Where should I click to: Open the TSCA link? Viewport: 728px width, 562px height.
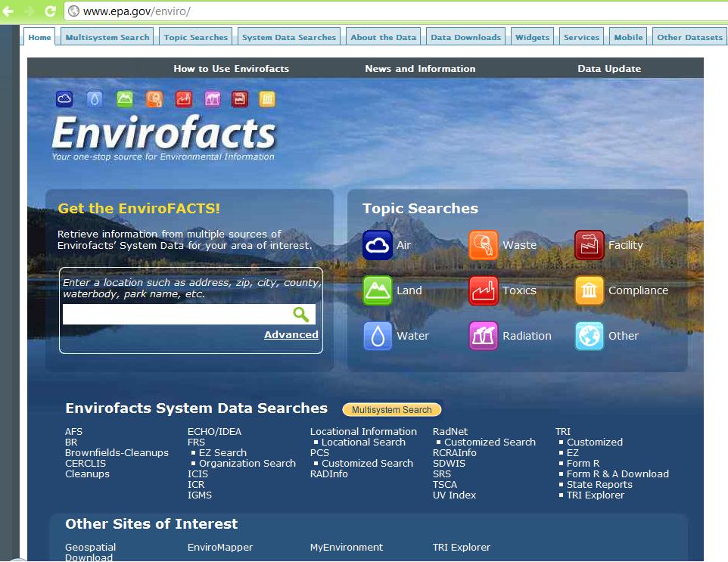(x=445, y=485)
